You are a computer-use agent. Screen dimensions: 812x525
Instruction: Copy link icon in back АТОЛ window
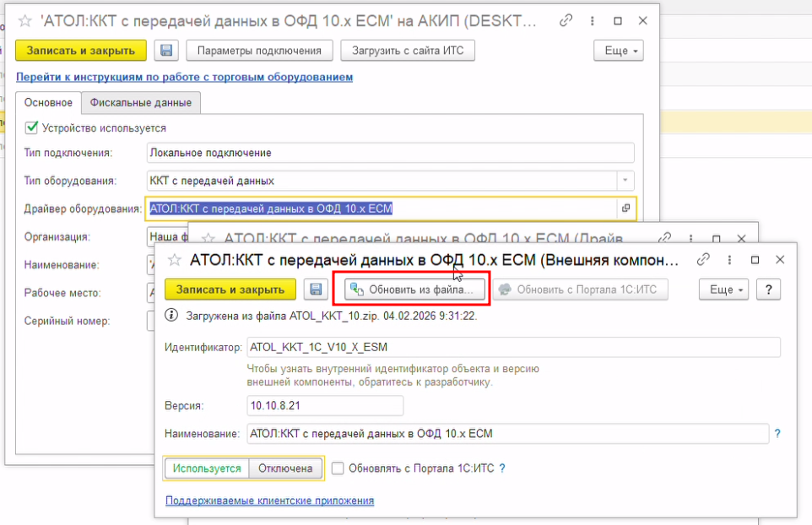[x=566, y=21]
